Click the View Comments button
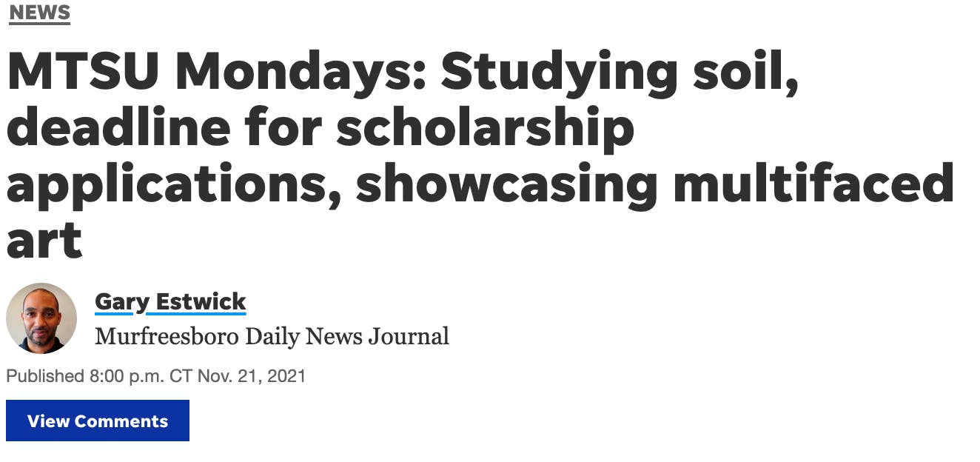 click(98, 421)
